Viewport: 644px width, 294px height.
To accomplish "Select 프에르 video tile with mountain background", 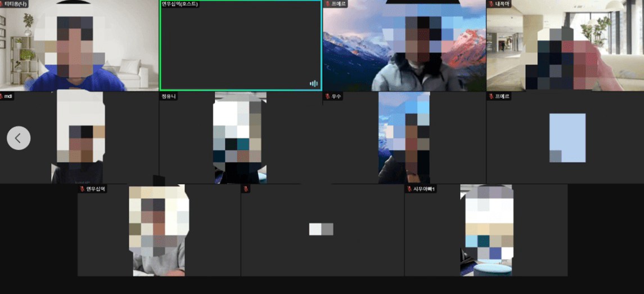I will tap(404, 45).
